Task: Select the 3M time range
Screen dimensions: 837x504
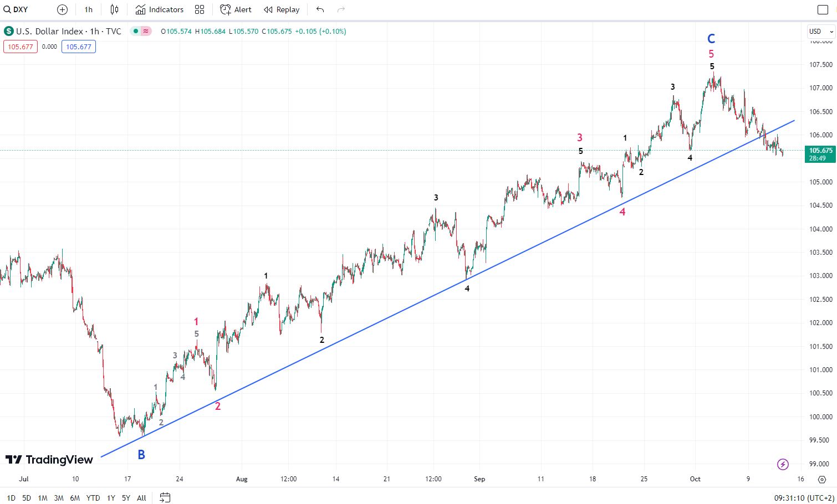Action: point(59,498)
